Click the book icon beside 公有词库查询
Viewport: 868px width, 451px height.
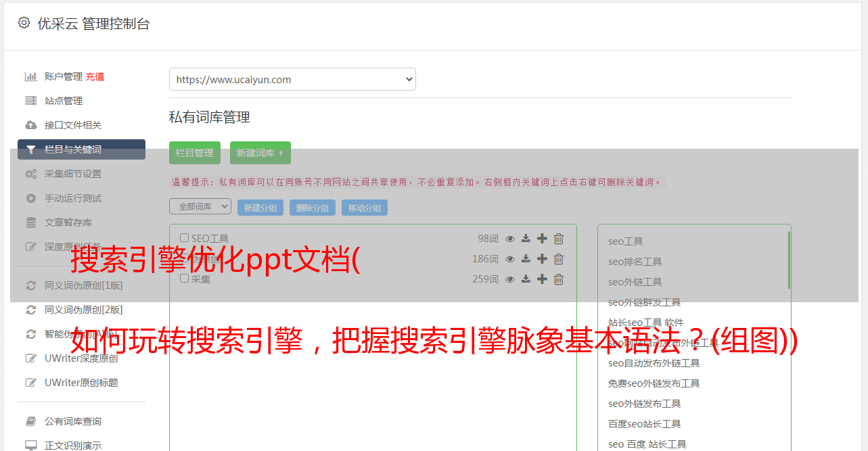[x=30, y=421]
